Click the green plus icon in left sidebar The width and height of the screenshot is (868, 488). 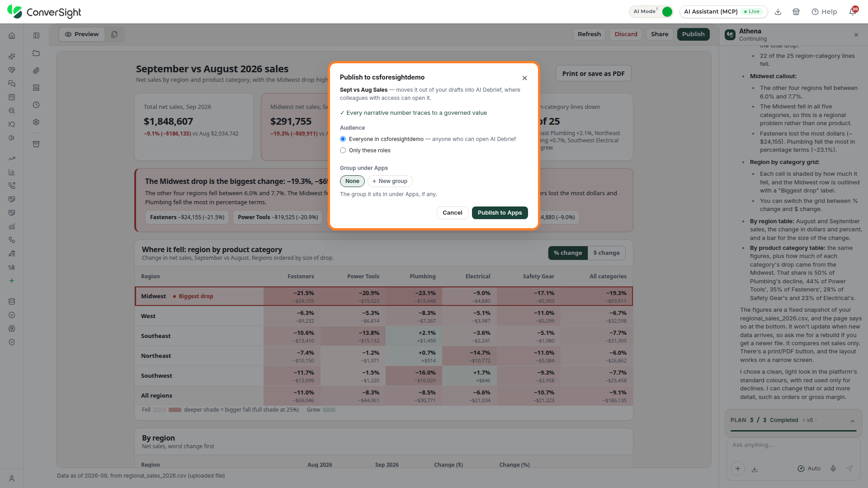12,281
